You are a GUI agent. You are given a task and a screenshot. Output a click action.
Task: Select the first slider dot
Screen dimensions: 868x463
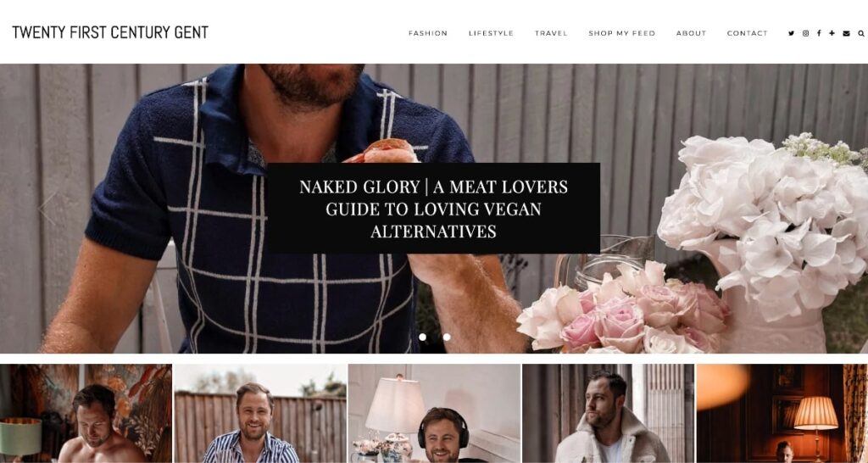[422, 337]
